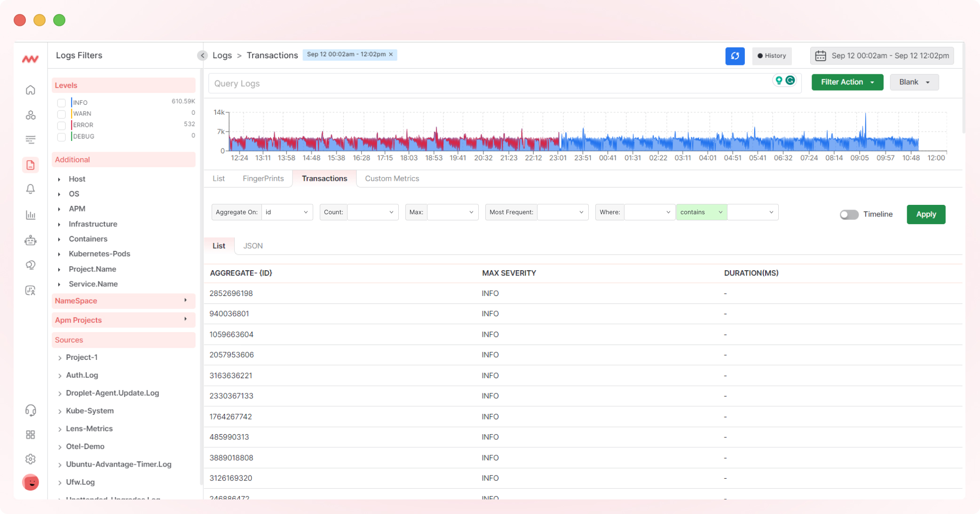Remove the Sep 12 time range filter chip
Viewport: 980px width, 514px height.
click(391, 54)
